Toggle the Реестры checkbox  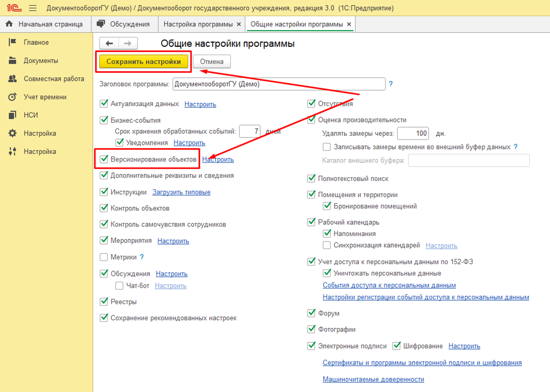104,301
